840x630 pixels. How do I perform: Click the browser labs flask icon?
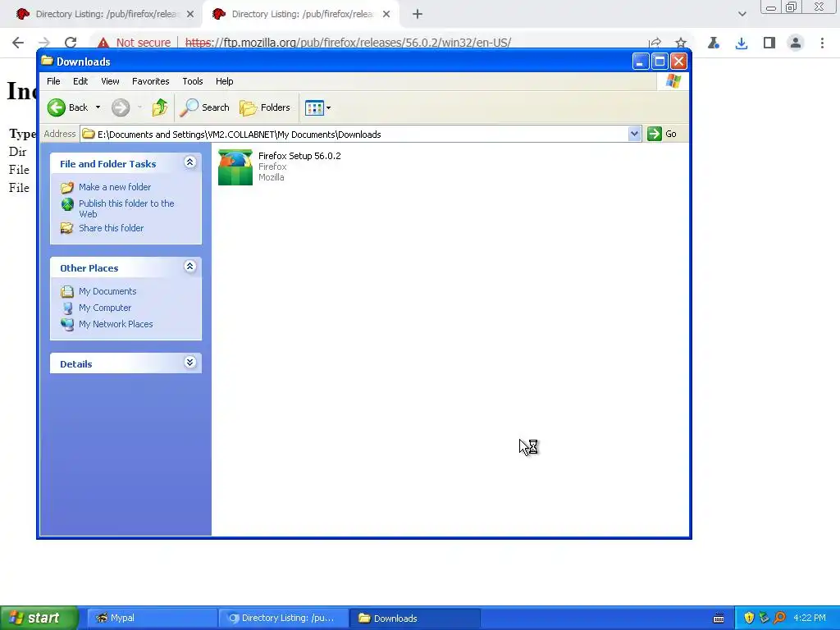pos(714,43)
